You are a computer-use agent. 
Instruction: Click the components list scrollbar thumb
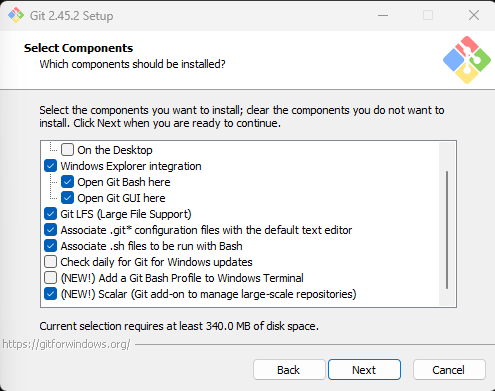[x=447, y=230]
